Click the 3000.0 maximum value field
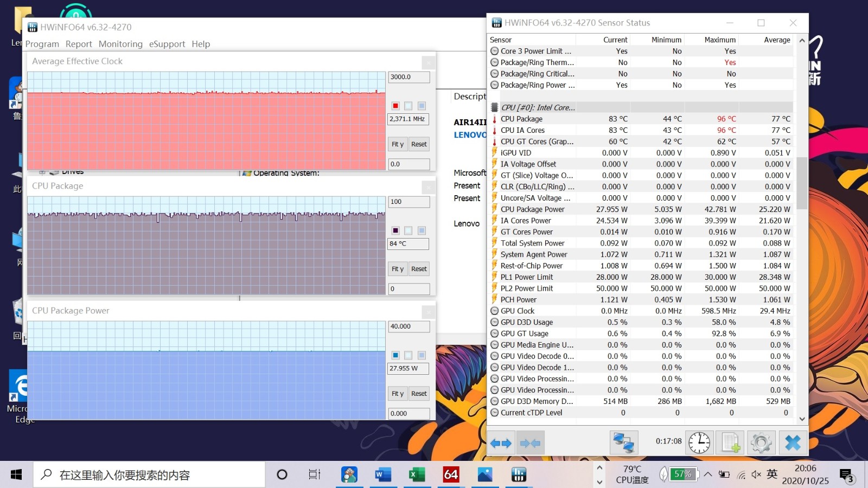The image size is (868, 488). (x=409, y=77)
